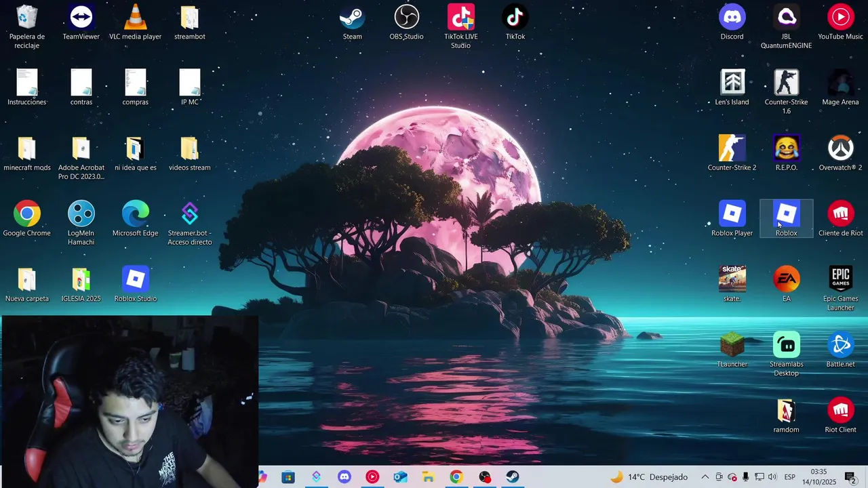The height and width of the screenshot is (488, 868).
Task: Click the microphone tray icon
Action: point(745,477)
